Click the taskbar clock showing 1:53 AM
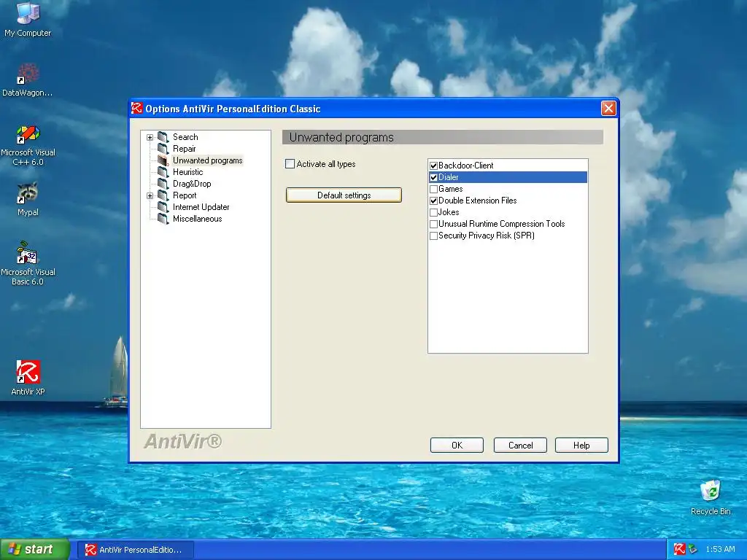Image resolution: width=747 pixels, height=560 pixels. (720, 549)
